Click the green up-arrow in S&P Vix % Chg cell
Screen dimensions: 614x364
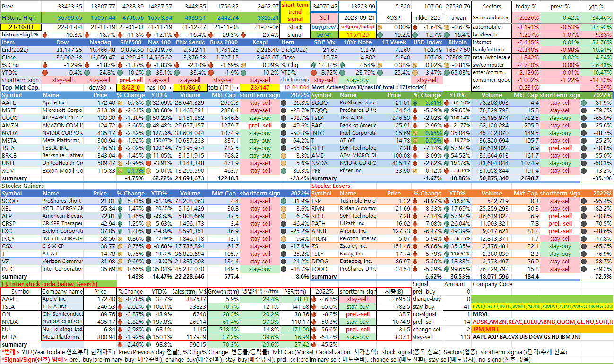tap(313, 65)
